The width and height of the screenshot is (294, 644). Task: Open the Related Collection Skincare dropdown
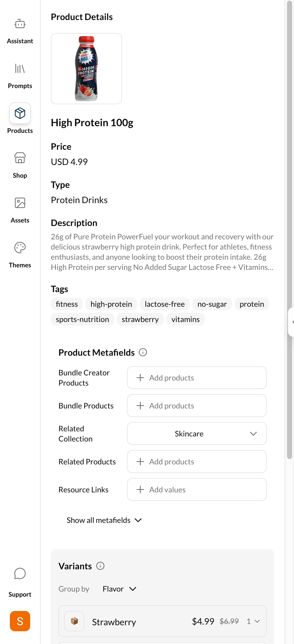tap(196, 434)
